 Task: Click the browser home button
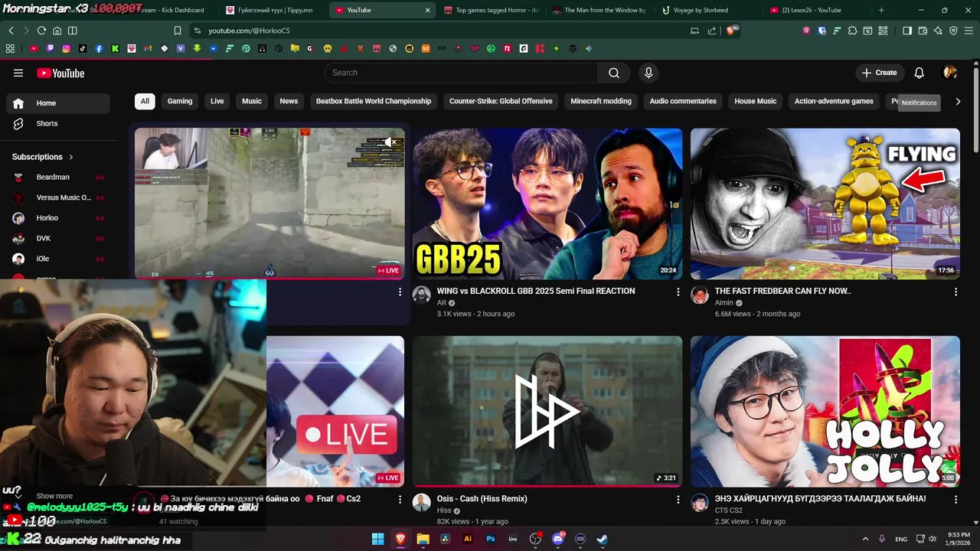click(57, 31)
